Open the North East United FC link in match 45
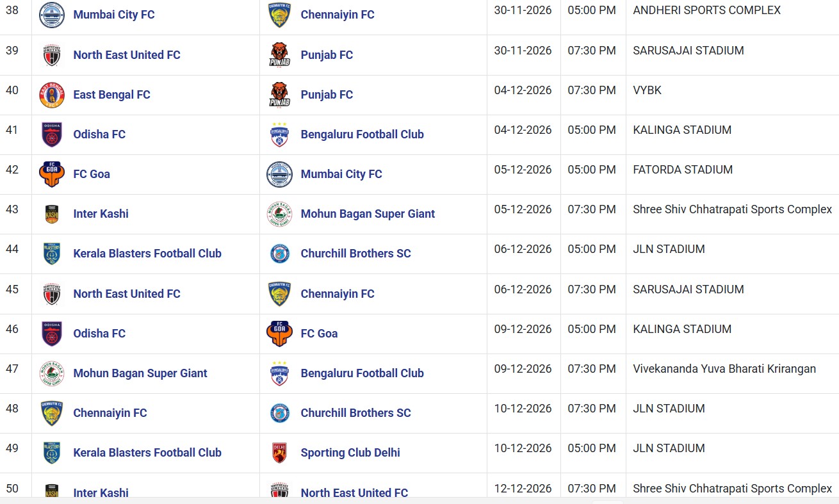This screenshot has width=839, height=504. [127, 294]
